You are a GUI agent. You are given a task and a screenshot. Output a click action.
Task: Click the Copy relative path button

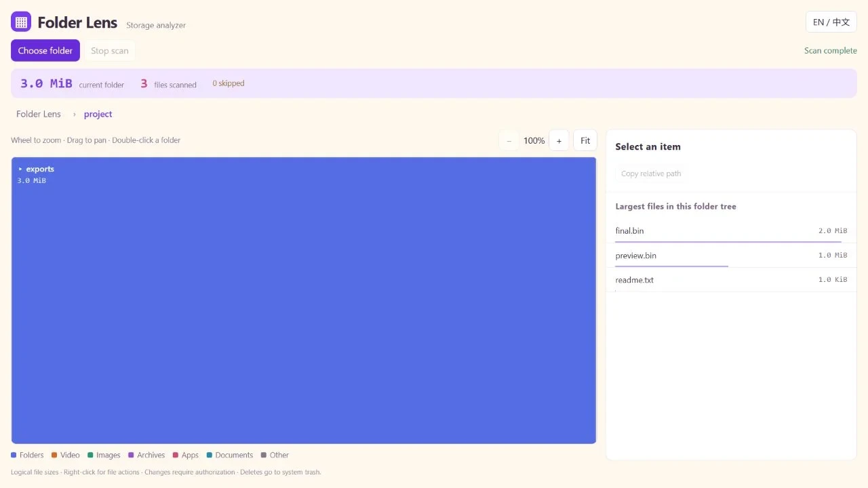click(x=651, y=174)
